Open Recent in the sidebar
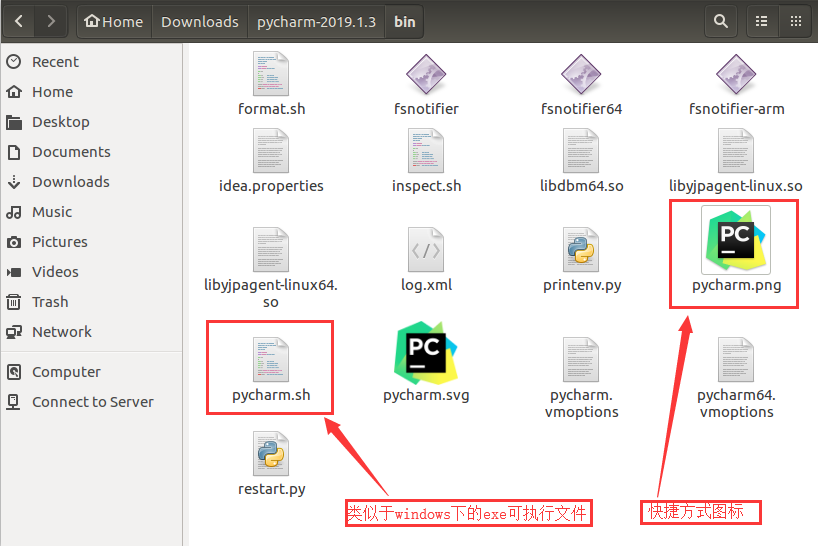The height and width of the screenshot is (546, 818). [x=91, y=62]
